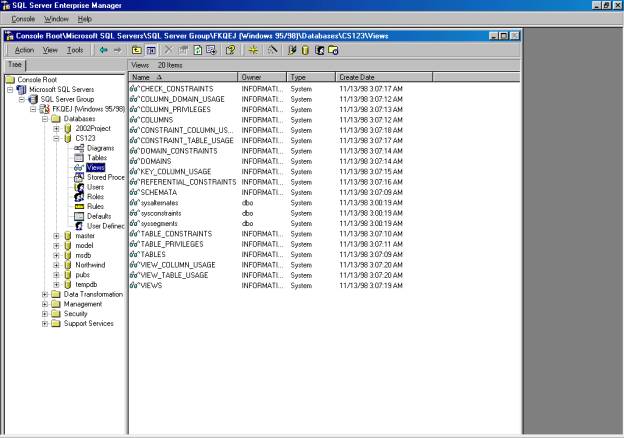
Task: Select the Rules node under CS123
Action: pyautogui.click(x=95, y=207)
